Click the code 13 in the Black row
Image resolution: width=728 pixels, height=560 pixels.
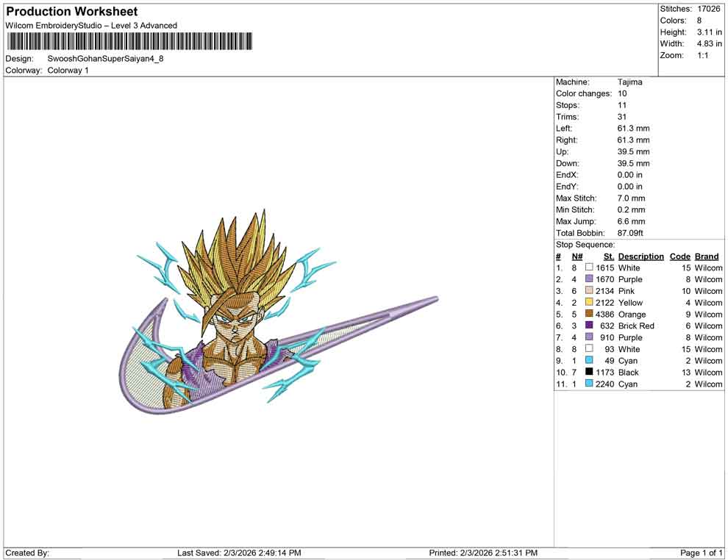686,372
